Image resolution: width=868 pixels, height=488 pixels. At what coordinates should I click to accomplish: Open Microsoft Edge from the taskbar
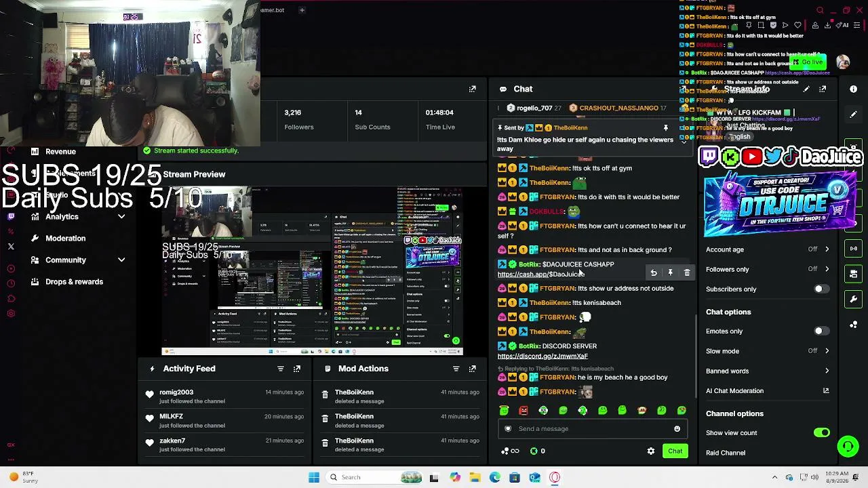[x=495, y=477]
